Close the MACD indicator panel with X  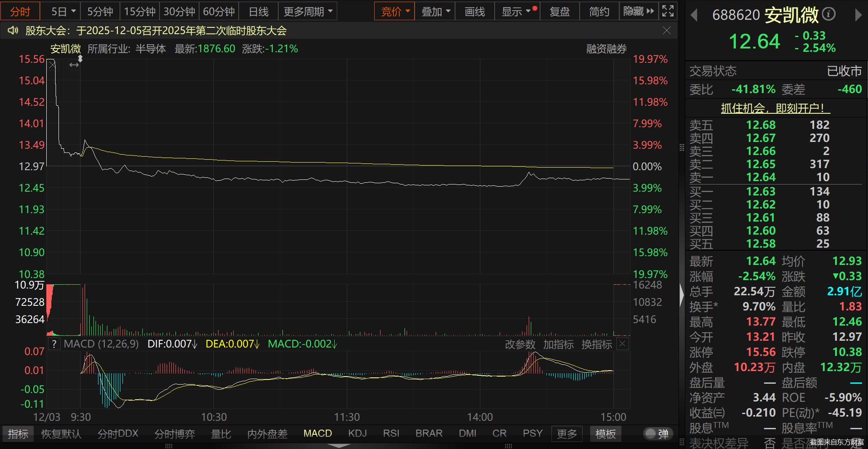pyautogui.click(x=622, y=344)
